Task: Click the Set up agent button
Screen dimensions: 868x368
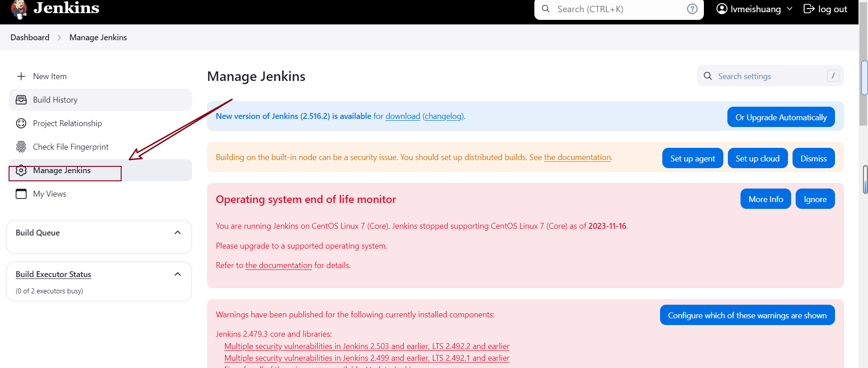Action: click(x=693, y=158)
